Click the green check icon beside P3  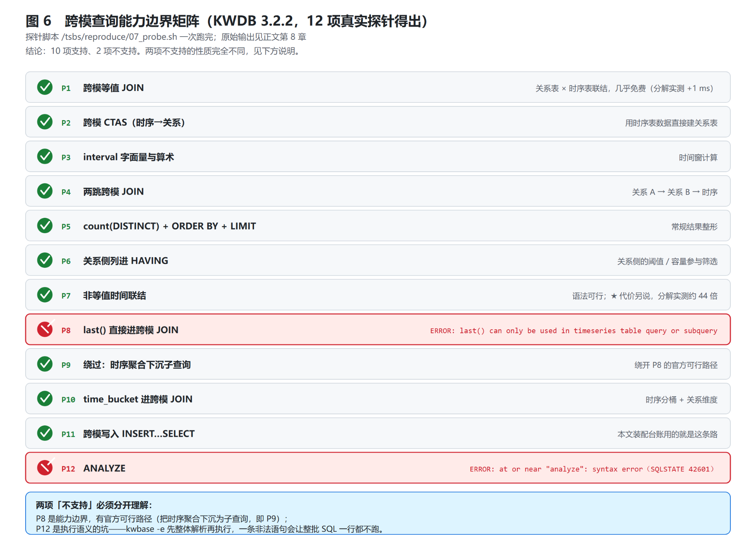(x=45, y=157)
